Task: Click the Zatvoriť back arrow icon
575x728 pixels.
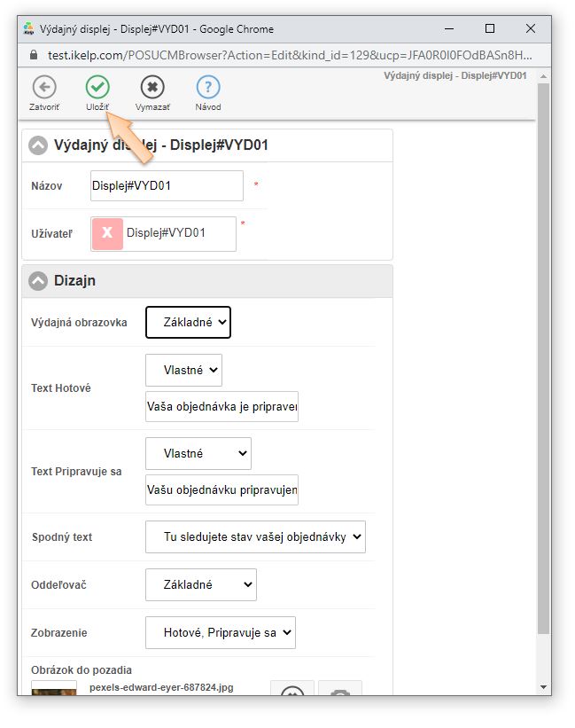Action: (43, 87)
